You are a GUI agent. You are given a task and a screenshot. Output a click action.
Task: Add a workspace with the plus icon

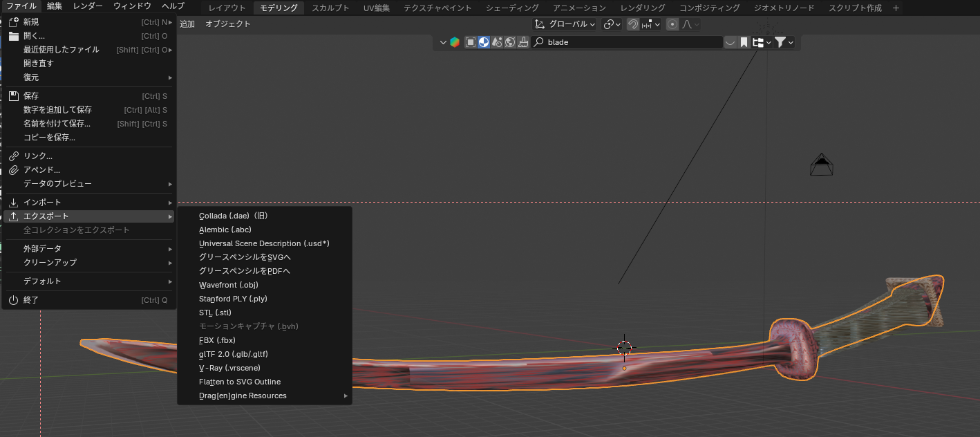click(896, 8)
